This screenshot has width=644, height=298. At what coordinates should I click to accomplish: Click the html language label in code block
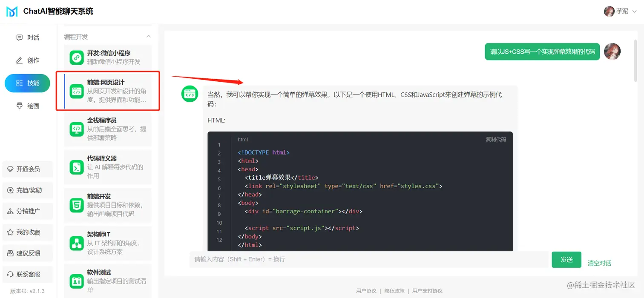tap(243, 140)
